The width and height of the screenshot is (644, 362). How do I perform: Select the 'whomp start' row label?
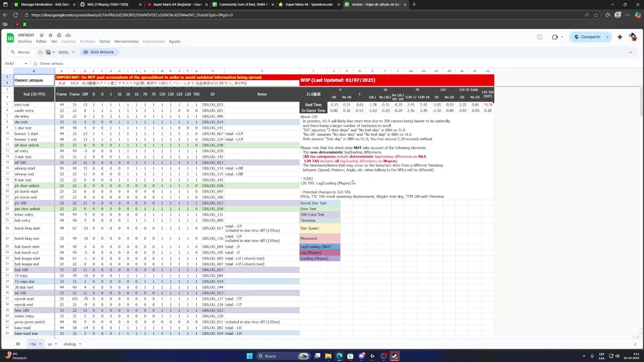34,168
